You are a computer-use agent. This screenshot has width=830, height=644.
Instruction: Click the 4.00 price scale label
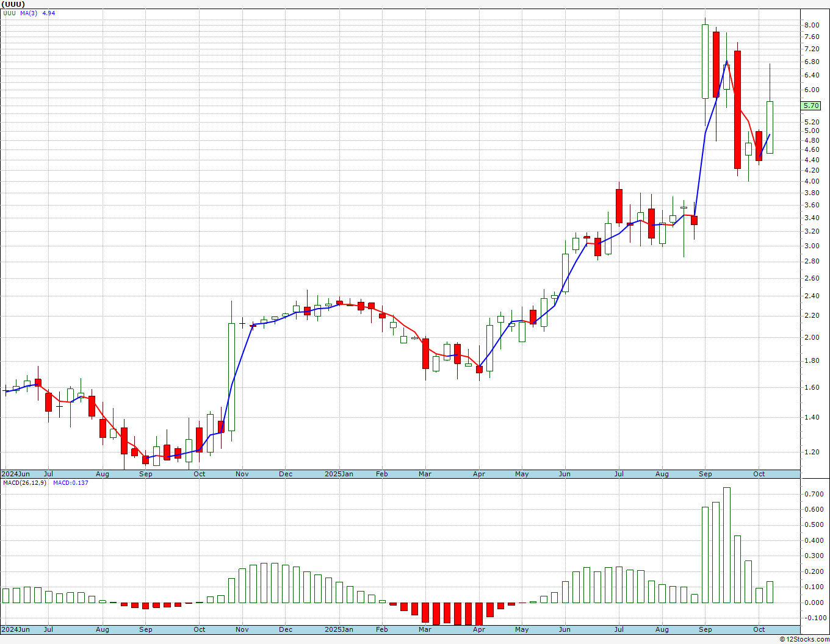tap(812, 181)
